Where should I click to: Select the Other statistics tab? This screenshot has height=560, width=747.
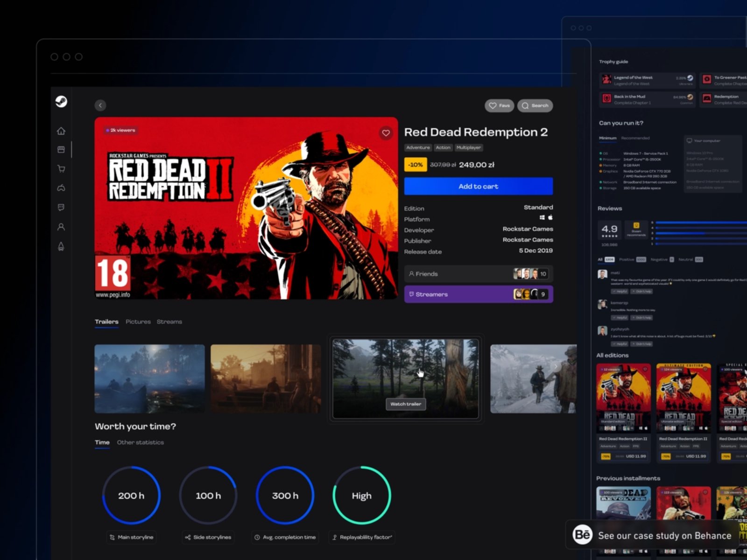(141, 442)
